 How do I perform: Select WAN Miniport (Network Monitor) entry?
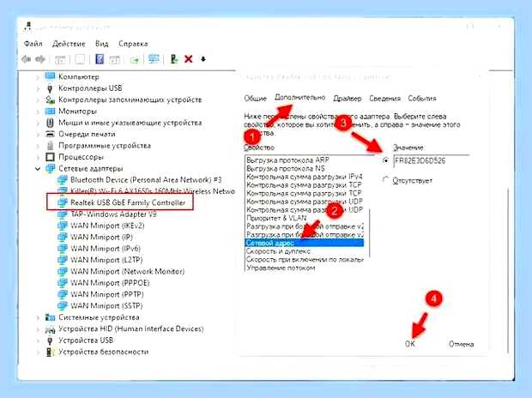point(128,271)
